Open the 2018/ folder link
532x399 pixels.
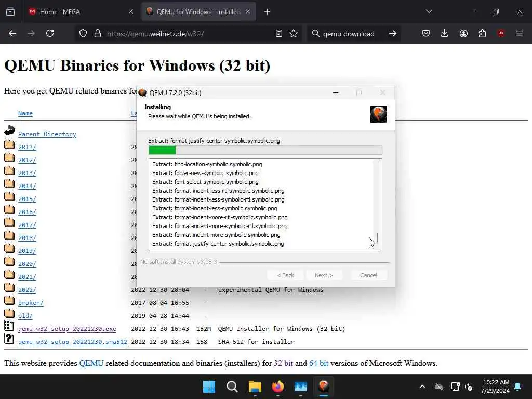pyautogui.click(x=27, y=238)
